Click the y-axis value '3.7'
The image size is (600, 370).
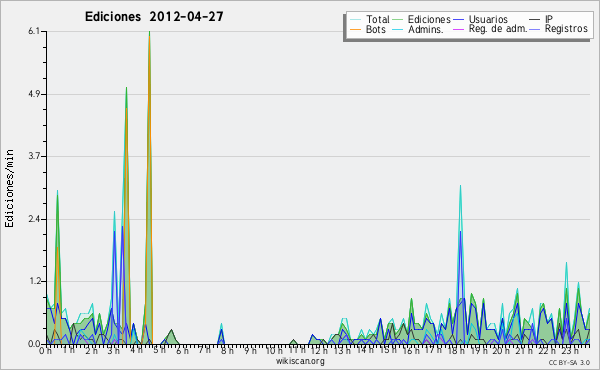(34, 156)
